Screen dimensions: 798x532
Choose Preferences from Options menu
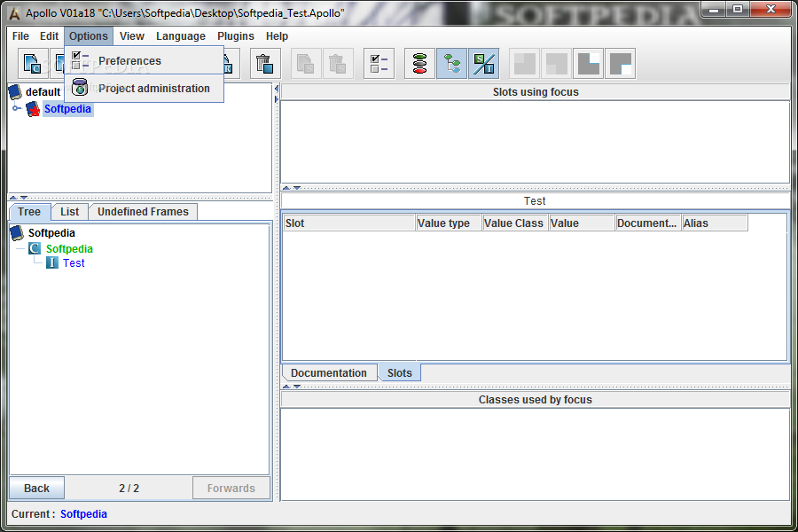pyautogui.click(x=144, y=60)
